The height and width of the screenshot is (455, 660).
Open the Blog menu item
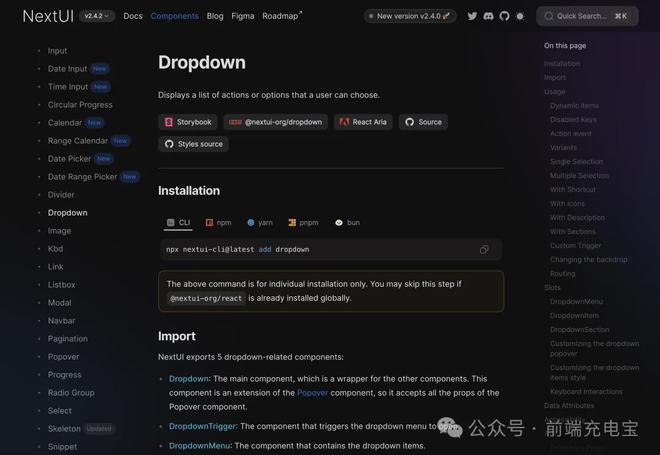215,16
